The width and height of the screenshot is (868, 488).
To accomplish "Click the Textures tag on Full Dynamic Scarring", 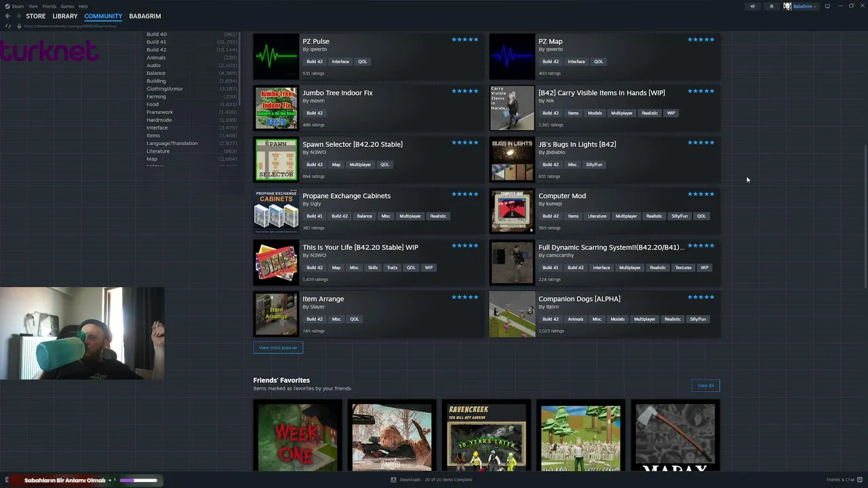I will coord(684,268).
